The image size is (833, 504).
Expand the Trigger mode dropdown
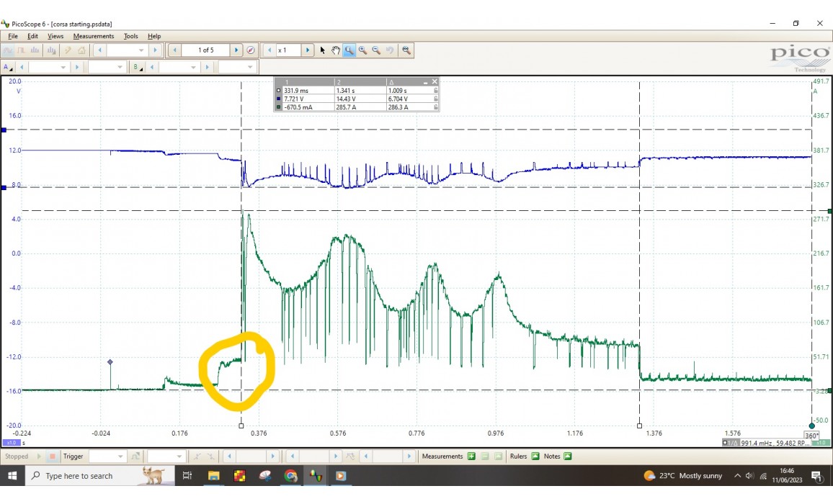click(121, 456)
